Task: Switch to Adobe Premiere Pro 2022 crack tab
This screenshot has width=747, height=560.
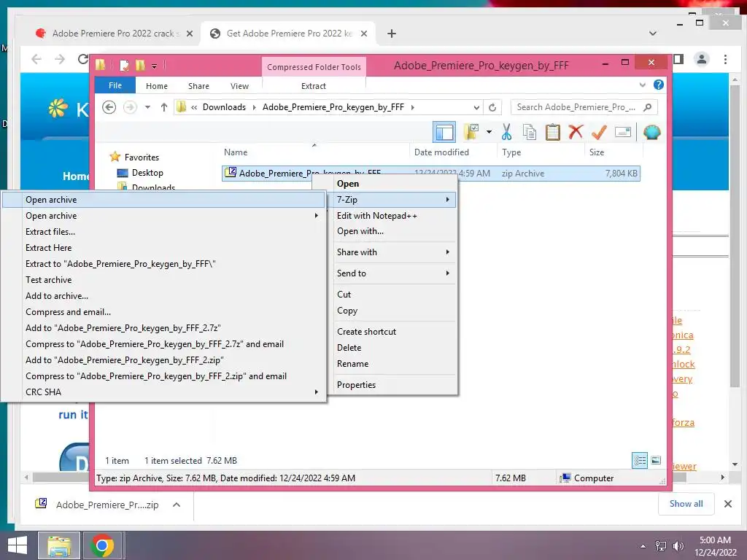Action: coord(113,34)
